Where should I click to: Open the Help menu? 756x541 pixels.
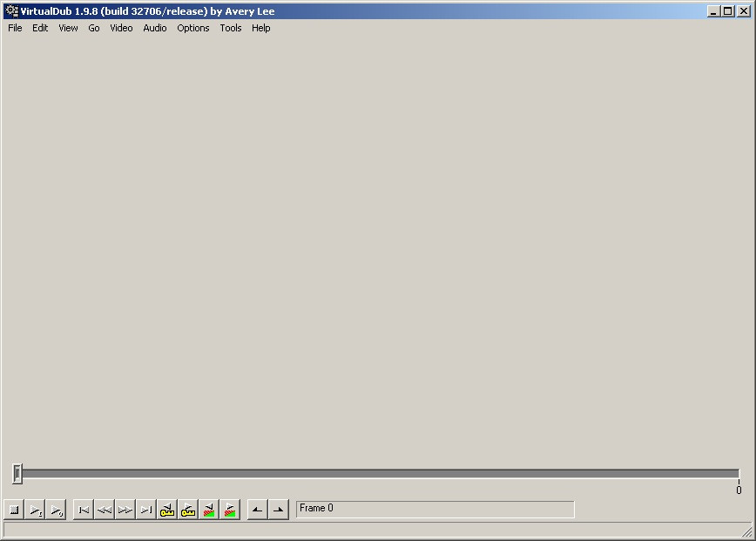(260, 28)
